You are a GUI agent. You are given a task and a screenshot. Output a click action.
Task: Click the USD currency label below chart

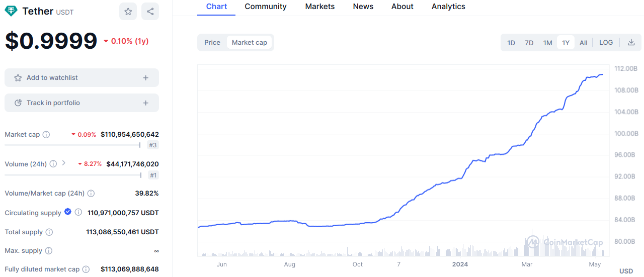(626, 271)
